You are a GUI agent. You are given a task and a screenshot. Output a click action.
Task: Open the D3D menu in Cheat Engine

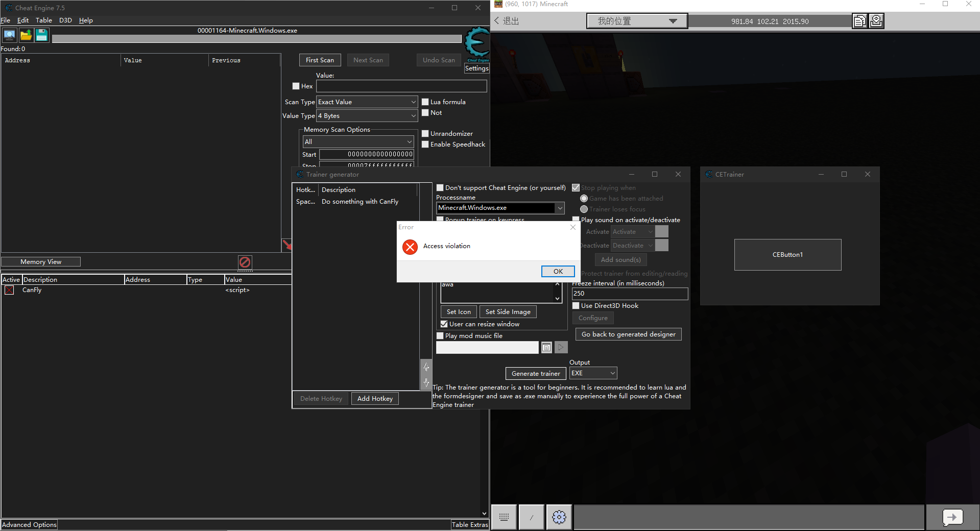coord(65,20)
